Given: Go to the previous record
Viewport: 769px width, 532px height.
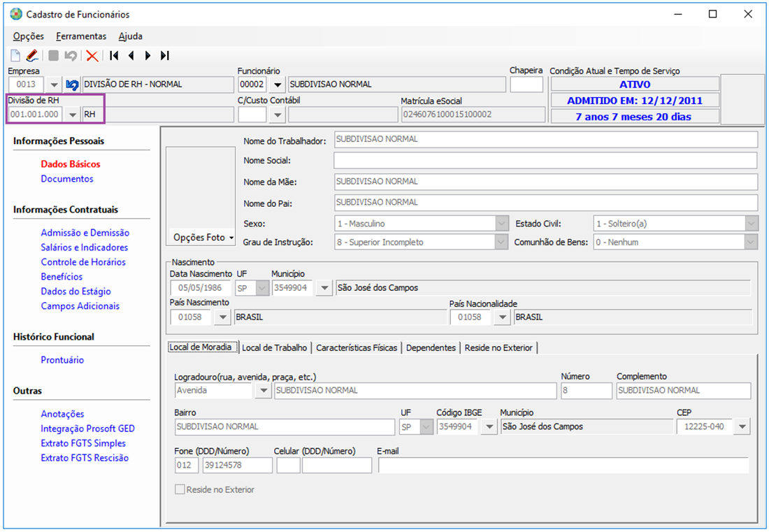Looking at the screenshot, I should click(131, 55).
